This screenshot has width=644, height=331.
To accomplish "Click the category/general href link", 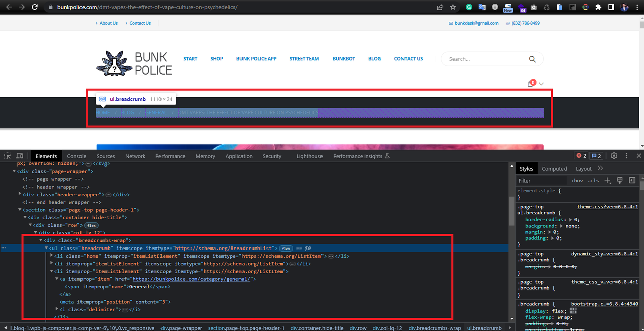I will [x=192, y=279].
